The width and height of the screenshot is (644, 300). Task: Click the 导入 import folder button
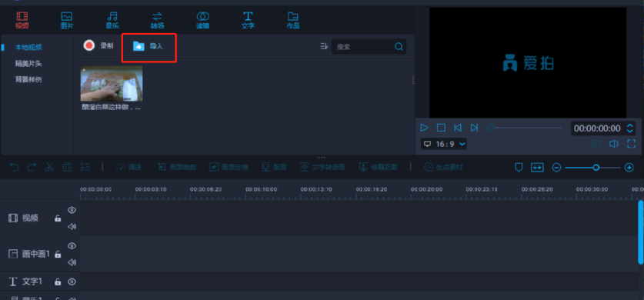click(x=148, y=46)
